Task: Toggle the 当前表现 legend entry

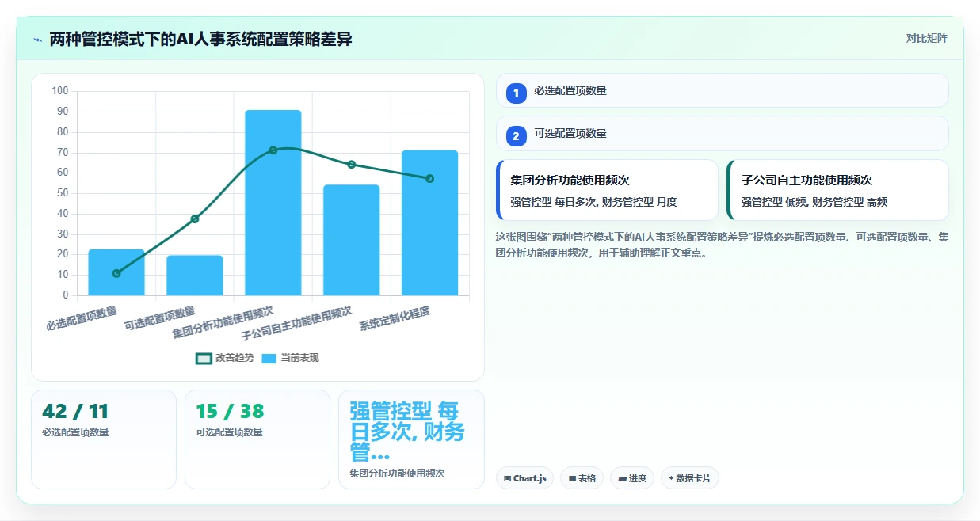Action: 291,358
